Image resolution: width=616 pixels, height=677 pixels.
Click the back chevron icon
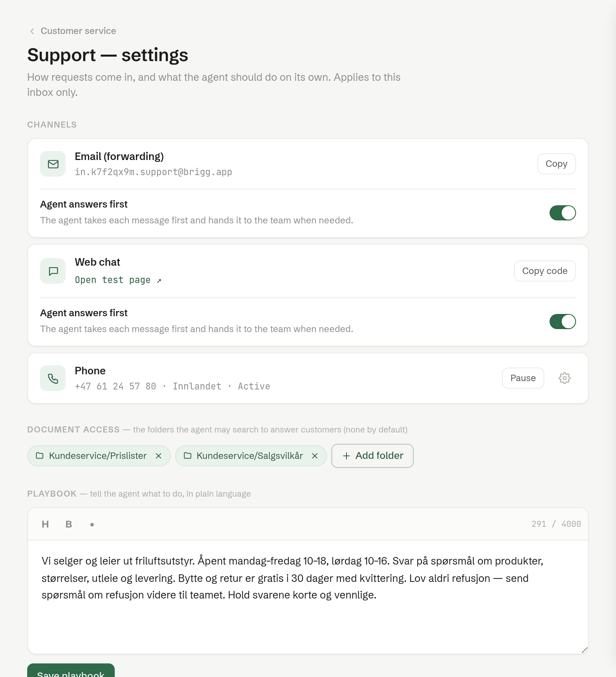point(32,31)
